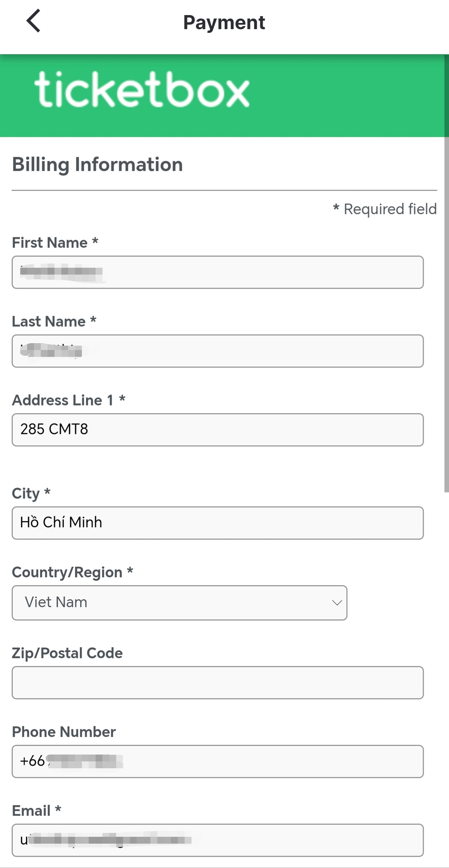Focus the empty Zip/Postal Code field
This screenshot has width=449, height=868.
[218, 683]
